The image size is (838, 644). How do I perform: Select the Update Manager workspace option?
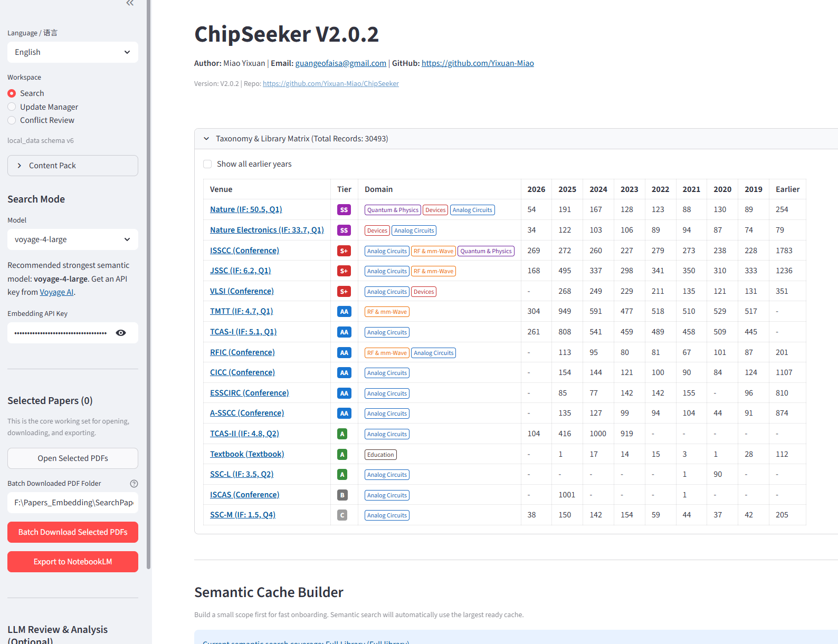click(43, 107)
